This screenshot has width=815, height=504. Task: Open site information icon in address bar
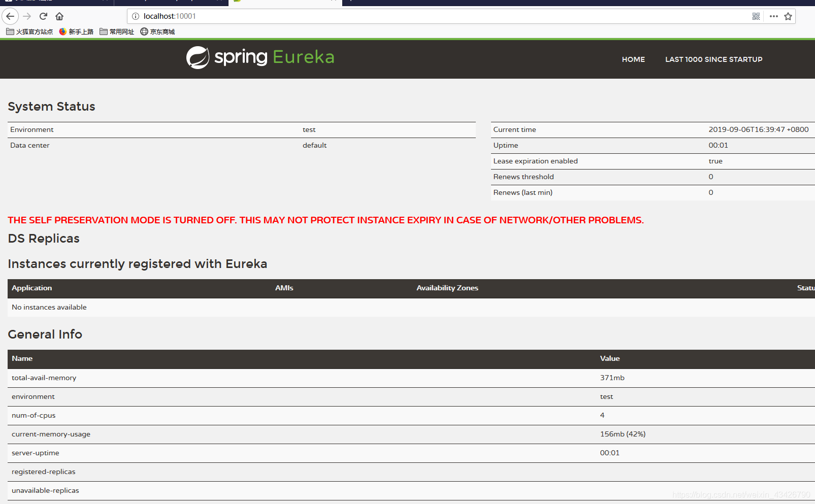(136, 16)
